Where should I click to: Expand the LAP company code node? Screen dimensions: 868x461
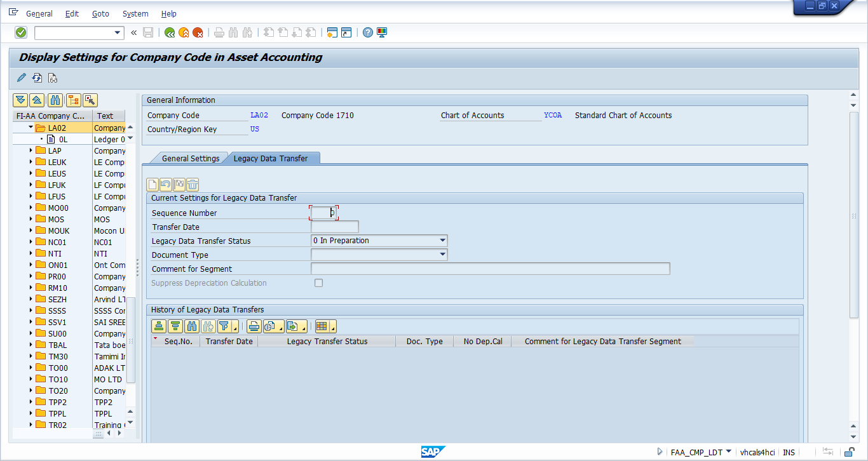[x=31, y=150]
